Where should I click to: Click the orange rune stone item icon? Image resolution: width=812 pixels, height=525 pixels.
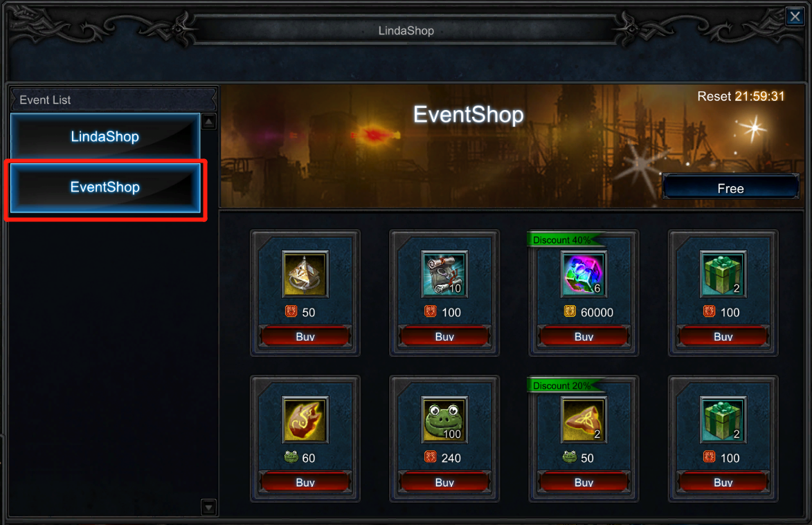point(305,420)
